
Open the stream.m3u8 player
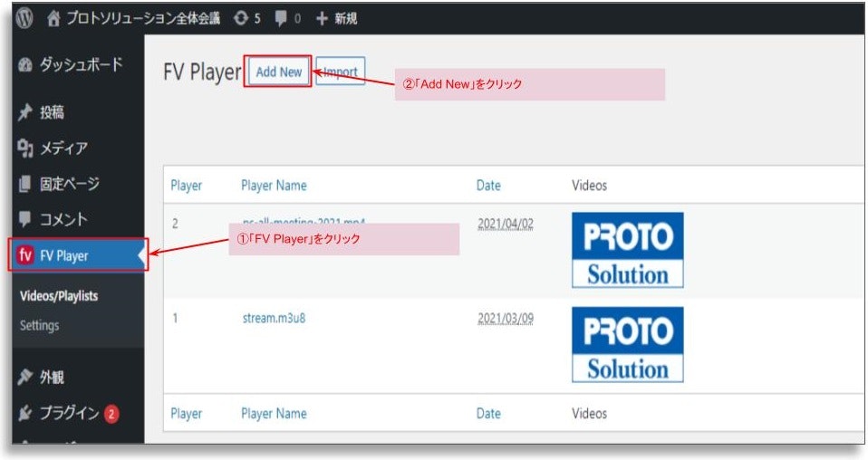pyautogui.click(x=274, y=319)
